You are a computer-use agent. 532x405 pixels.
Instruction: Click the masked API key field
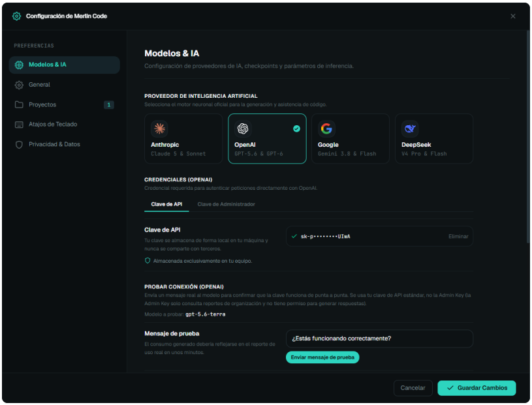pos(379,236)
